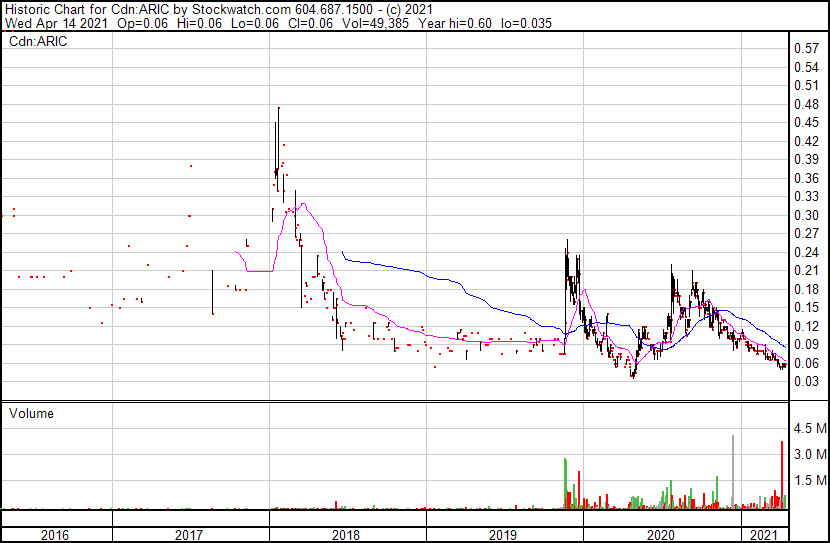Select the 2017 year label on the timeline
Viewport: 830px width, 543px height.
pos(190,534)
